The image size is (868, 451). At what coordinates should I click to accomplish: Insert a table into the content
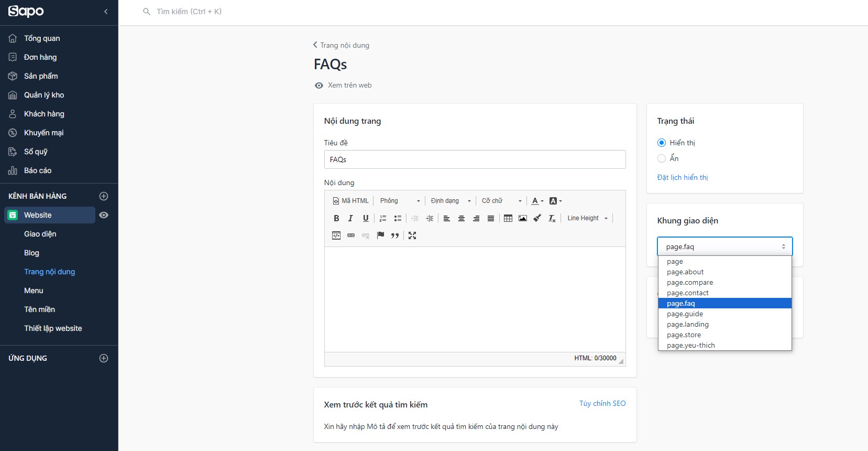508,218
